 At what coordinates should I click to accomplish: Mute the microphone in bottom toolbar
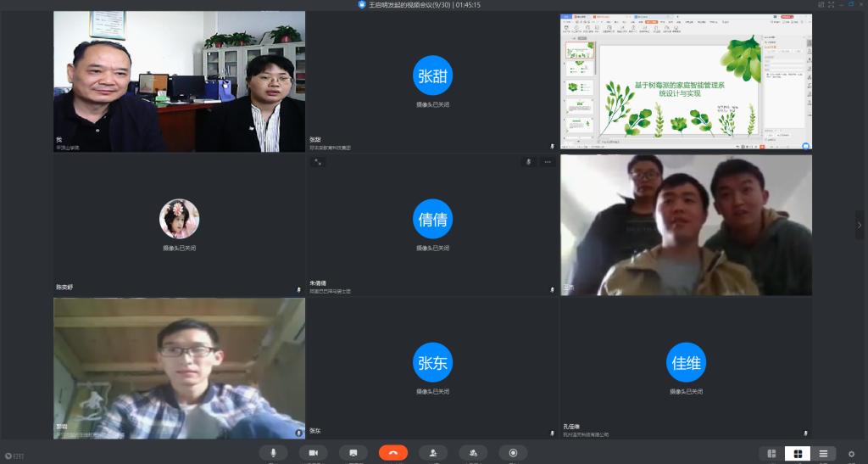(x=273, y=453)
